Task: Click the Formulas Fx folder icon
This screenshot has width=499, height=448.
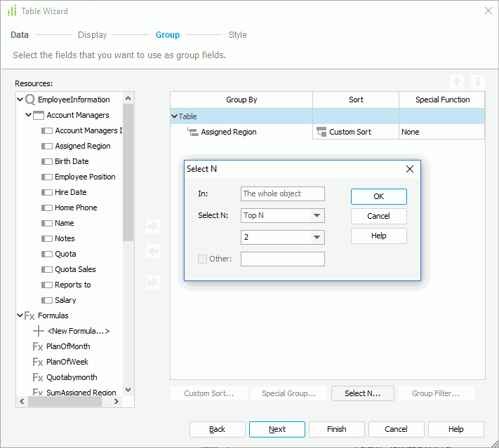Action: point(29,315)
